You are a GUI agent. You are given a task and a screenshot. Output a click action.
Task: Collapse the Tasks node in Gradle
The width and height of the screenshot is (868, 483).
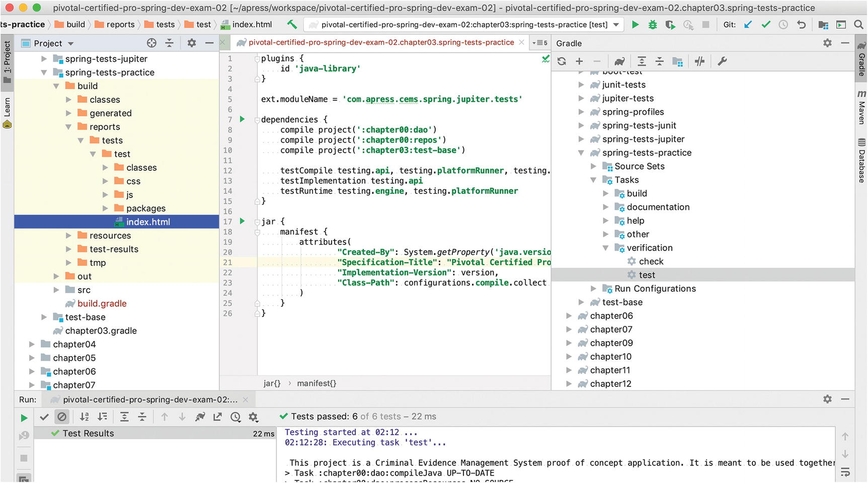pyautogui.click(x=593, y=180)
